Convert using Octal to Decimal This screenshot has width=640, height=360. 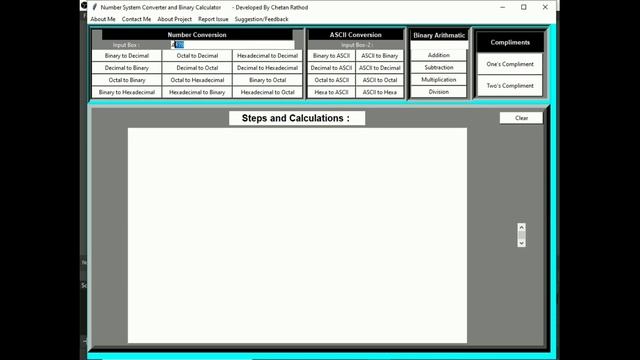tap(197, 56)
